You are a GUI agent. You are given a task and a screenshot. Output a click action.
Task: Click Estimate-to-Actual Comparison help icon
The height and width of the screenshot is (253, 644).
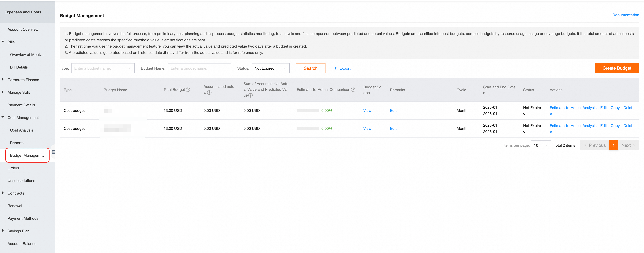tap(353, 90)
